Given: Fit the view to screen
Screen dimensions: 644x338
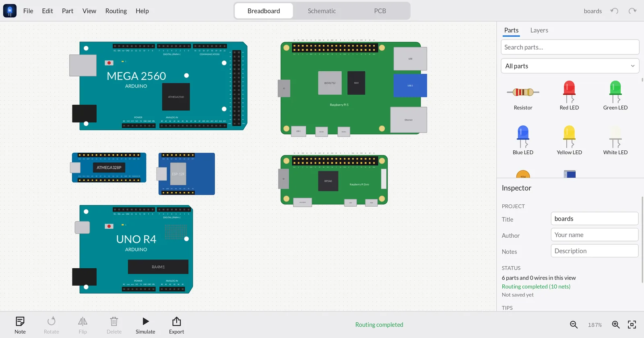Looking at the screenshot, I should [x=632, y=325].
